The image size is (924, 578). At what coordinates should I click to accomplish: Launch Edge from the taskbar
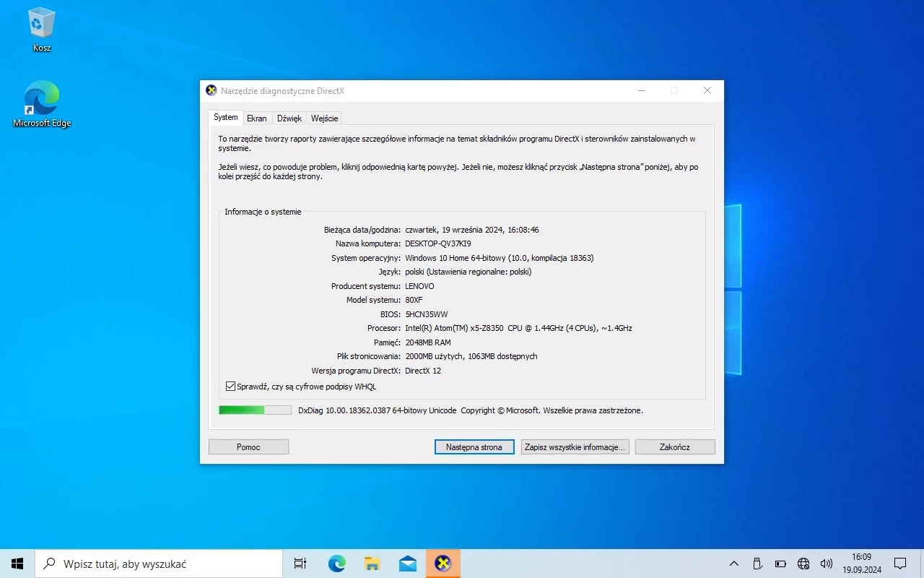tap(336, 564)
